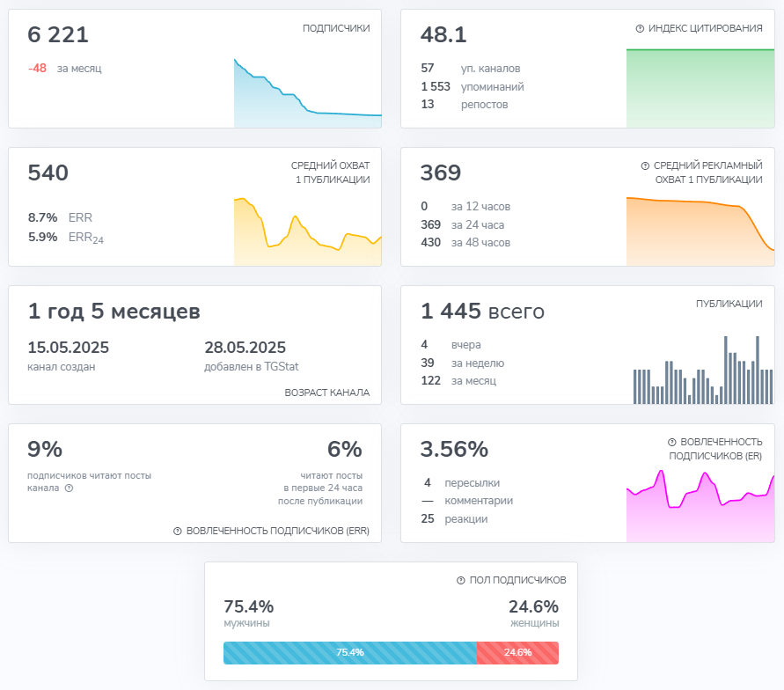Screen dimensions: 784x690
Task: Click the help icon beside ИНДЕКС ЦИТИРОВАНИЯ
Action: 640,28
